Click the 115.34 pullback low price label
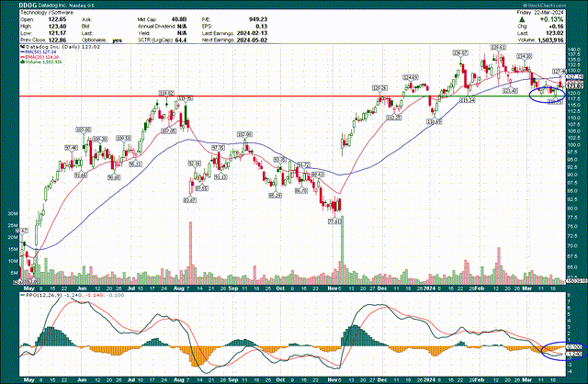Screen dimensions: 588x384 click(x=468, y=100)
